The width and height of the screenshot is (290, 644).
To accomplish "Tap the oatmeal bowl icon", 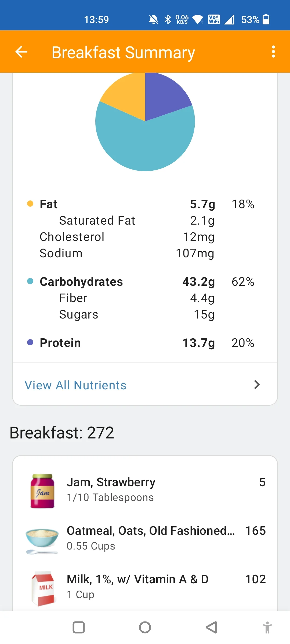I will [42, 539].
